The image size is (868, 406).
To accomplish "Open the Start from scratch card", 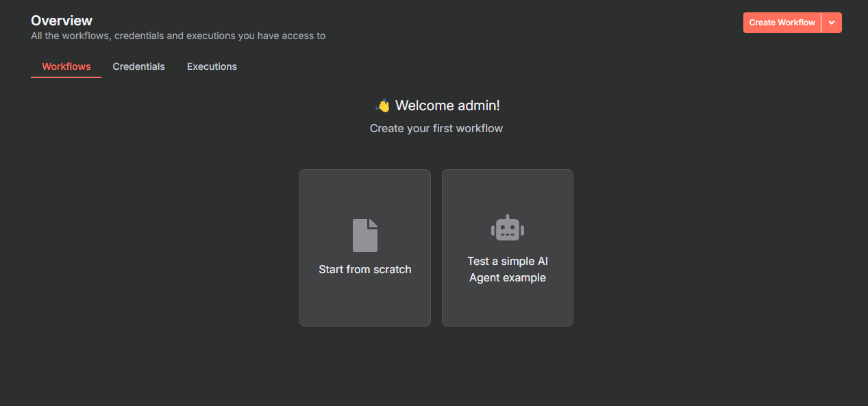I will point(365,248).
